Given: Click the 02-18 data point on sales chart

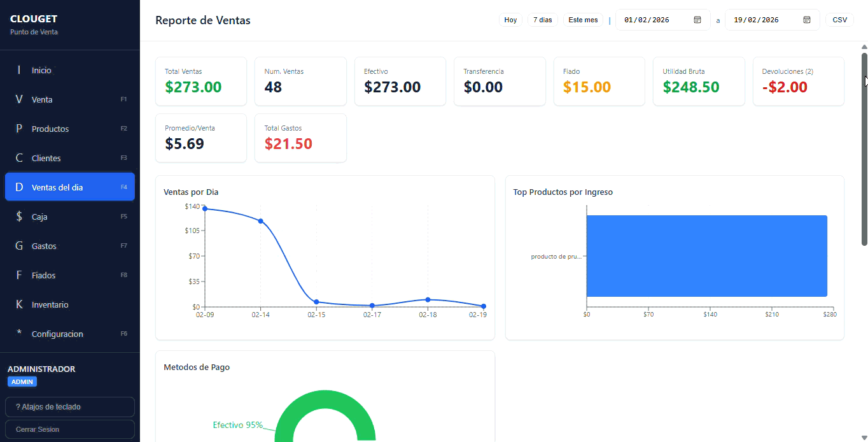Looking at the screenshot, I should click(x=428, y=299).
